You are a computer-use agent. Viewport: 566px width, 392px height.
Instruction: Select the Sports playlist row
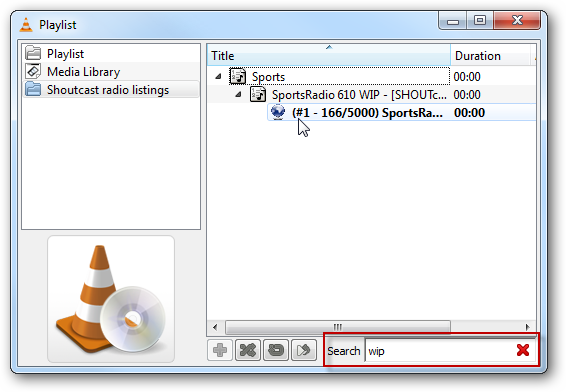point(371,77)
